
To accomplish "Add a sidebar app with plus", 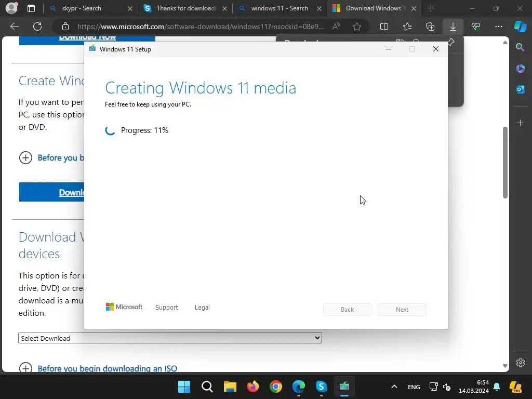I will tap(520, 123).
